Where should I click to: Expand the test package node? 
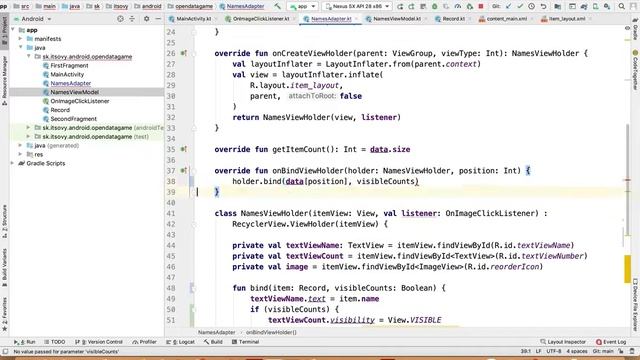click(29, 136)
